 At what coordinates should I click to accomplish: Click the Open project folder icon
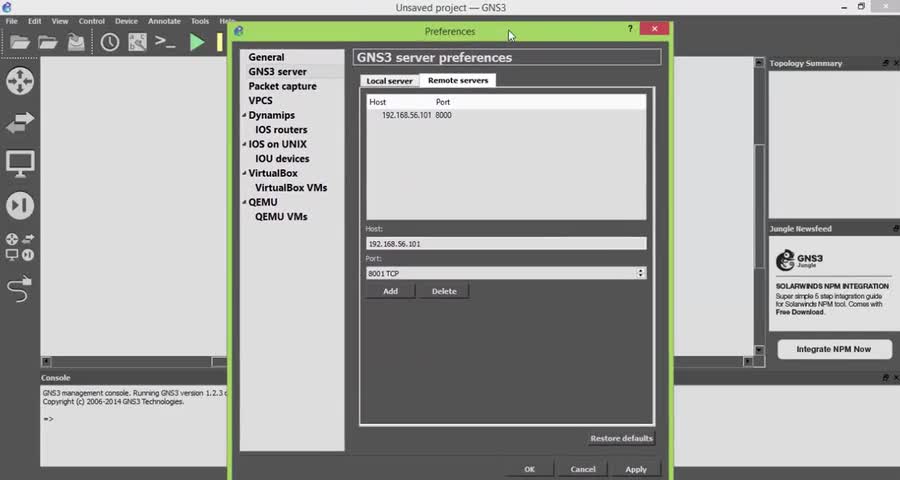(x=48, y=42)
